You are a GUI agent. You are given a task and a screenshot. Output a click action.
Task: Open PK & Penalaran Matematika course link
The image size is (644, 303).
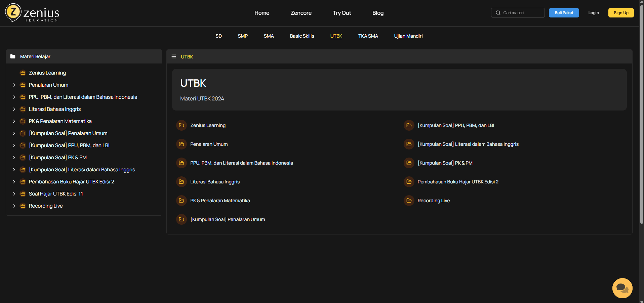click(220, 201)
